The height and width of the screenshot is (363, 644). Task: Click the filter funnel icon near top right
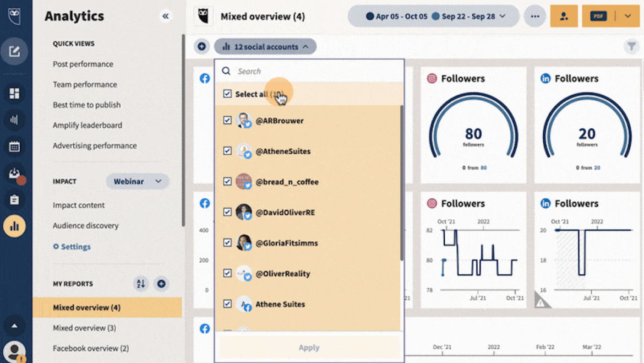point(632,47)
